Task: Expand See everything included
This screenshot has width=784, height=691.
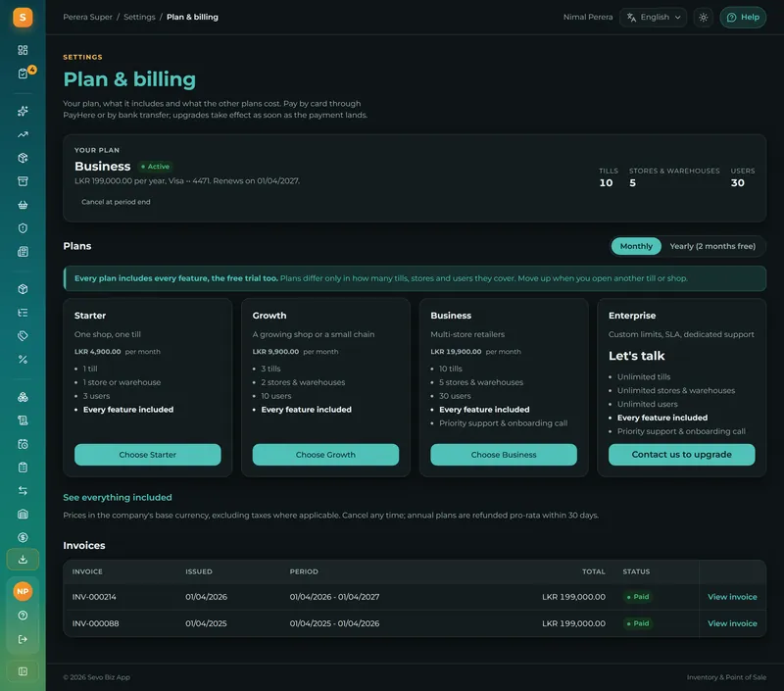Action: click(118, 497)
